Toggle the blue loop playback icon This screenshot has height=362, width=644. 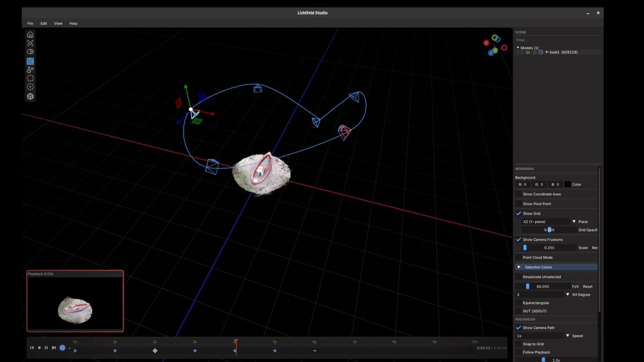[62, 348]
